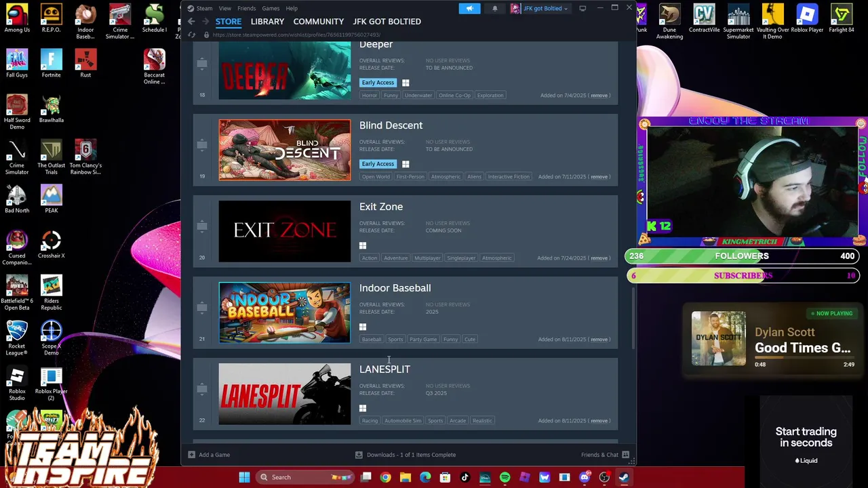The width and height of the screenshot is (868, 488).
Task: Open the Blind Descent title link
Action: (391, 125)
